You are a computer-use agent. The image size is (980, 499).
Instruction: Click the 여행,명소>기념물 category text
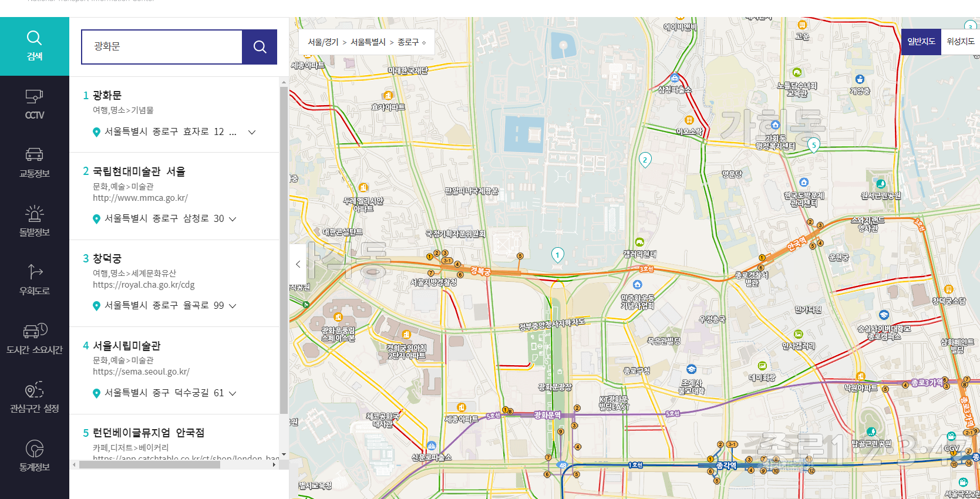coord(123,110)
